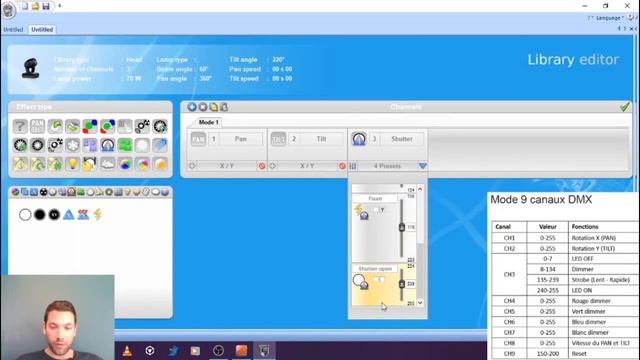This screenshot has height=360, width=640.
Task: Toggle the checkbox in Flash preset
Action: tap(376, 210)
